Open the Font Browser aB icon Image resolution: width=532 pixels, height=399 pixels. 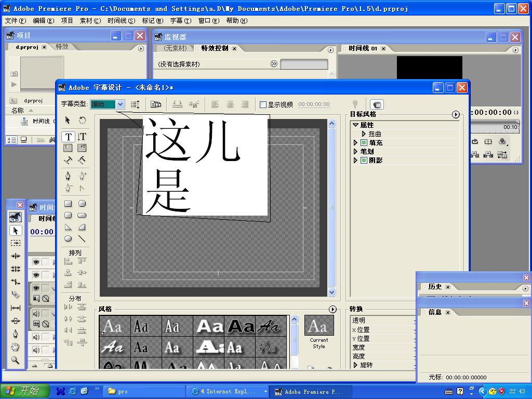click(194, 104)
